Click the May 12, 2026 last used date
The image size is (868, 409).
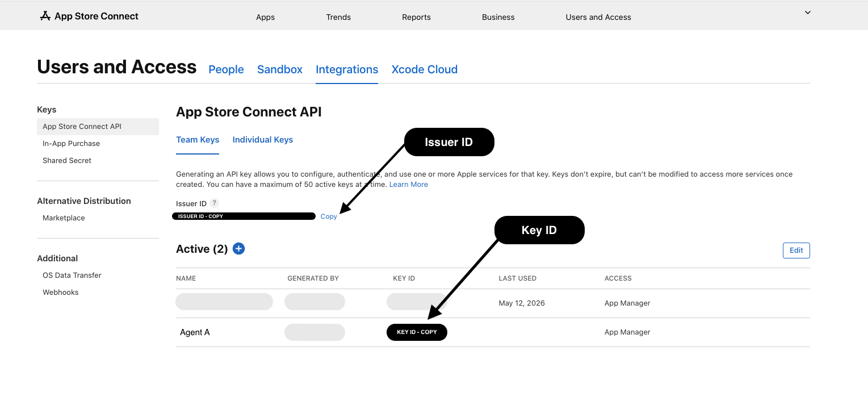[522, 303]
